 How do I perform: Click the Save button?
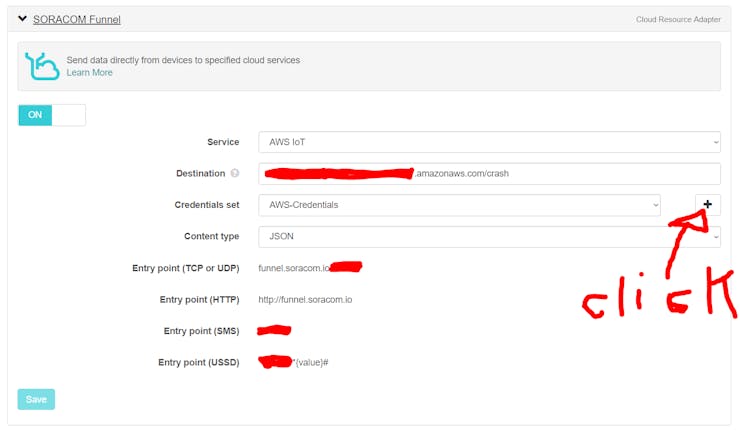tap(36, 399)
